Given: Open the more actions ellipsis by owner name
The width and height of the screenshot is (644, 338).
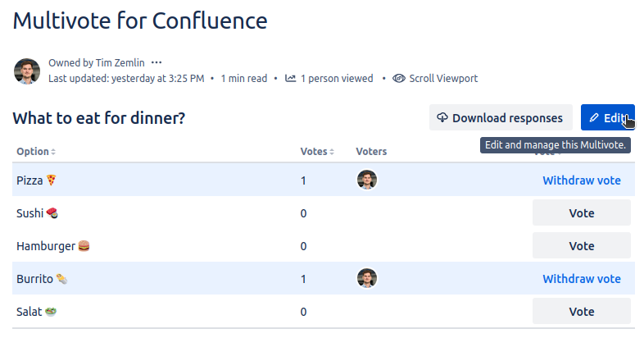Looking at the screenshot, I should click(x=156, y=62).
